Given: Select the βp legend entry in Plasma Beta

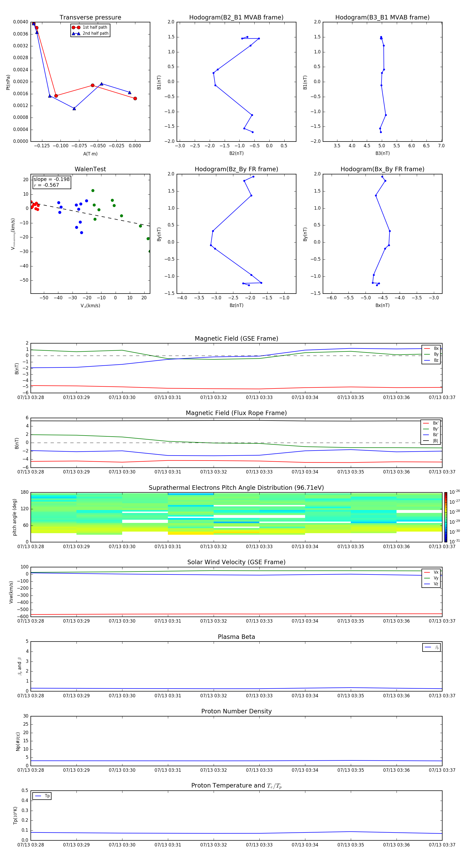Looking at the screenshot, I should pos(431,647).
